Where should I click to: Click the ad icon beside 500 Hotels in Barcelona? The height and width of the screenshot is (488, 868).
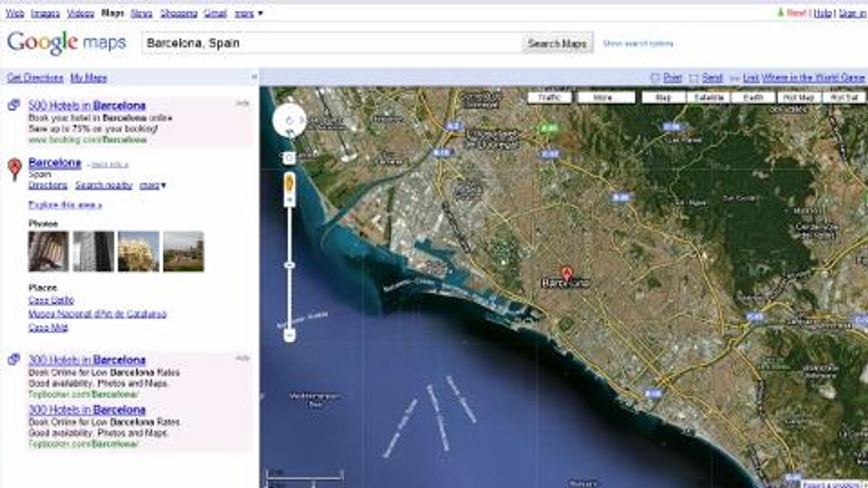pos(14,105)
